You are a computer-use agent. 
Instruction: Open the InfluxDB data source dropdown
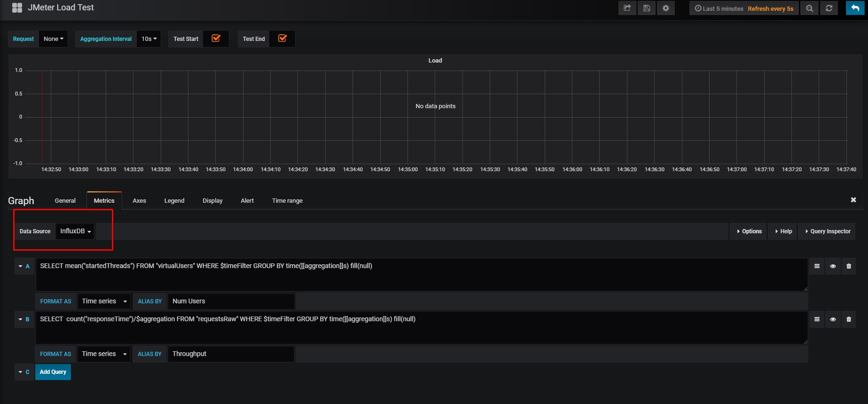click(75, 231)
